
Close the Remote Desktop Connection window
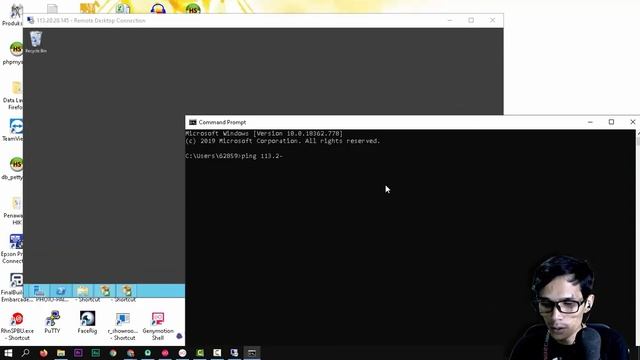[493, 20]
